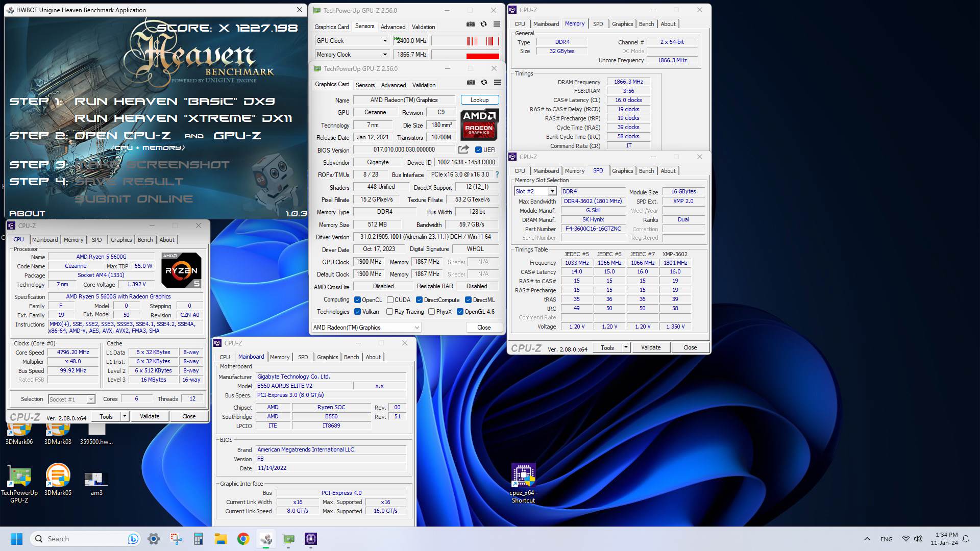
Task: Click Close button in GPU-Z
Action: click(x=484, y=328)
